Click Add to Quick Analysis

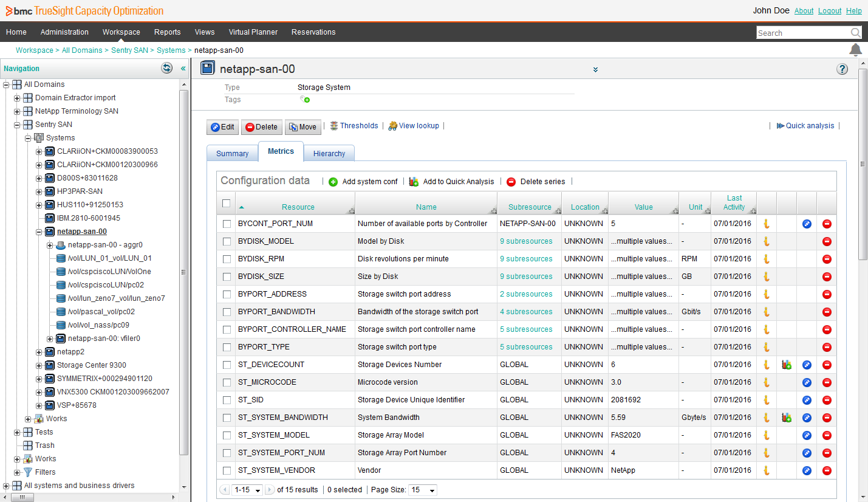451,182
